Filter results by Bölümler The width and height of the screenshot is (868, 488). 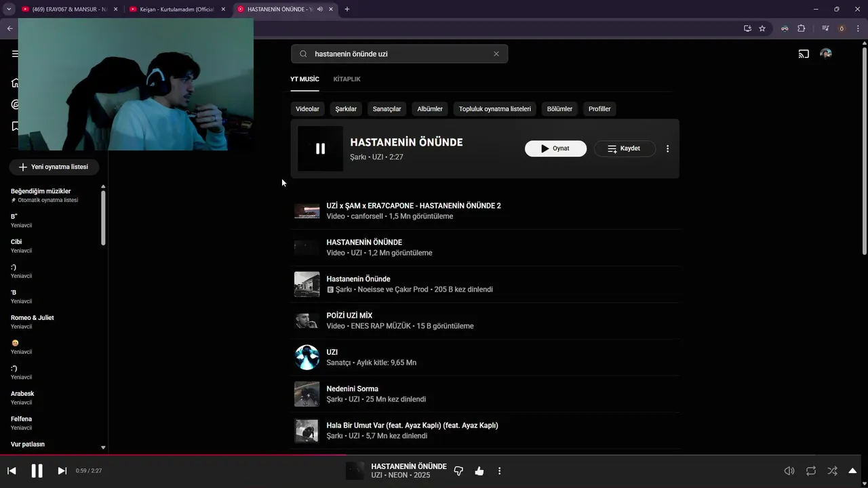coord(559,108)
